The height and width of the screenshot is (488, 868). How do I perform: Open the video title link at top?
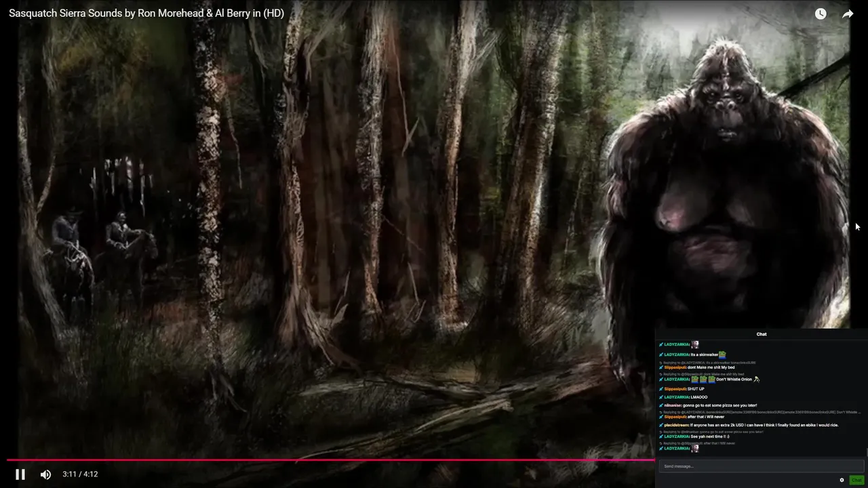click(x=146, y=13)
